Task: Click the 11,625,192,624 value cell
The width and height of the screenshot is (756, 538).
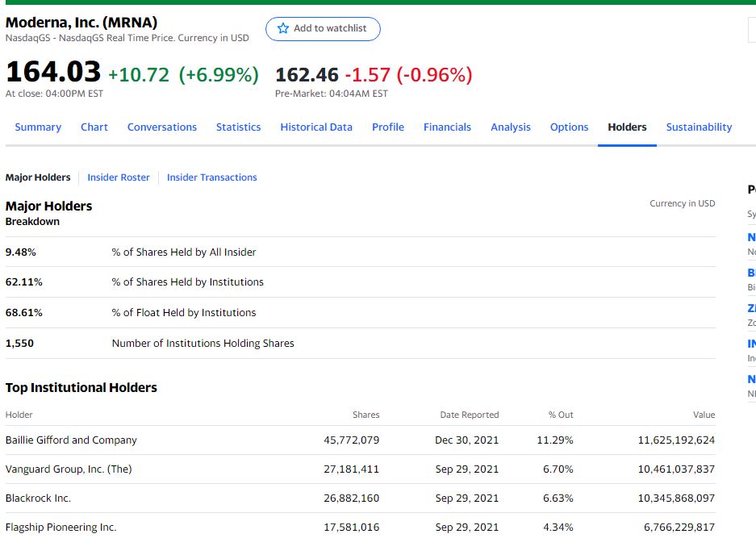Action: pyautogui.click(x=676, y=440)
